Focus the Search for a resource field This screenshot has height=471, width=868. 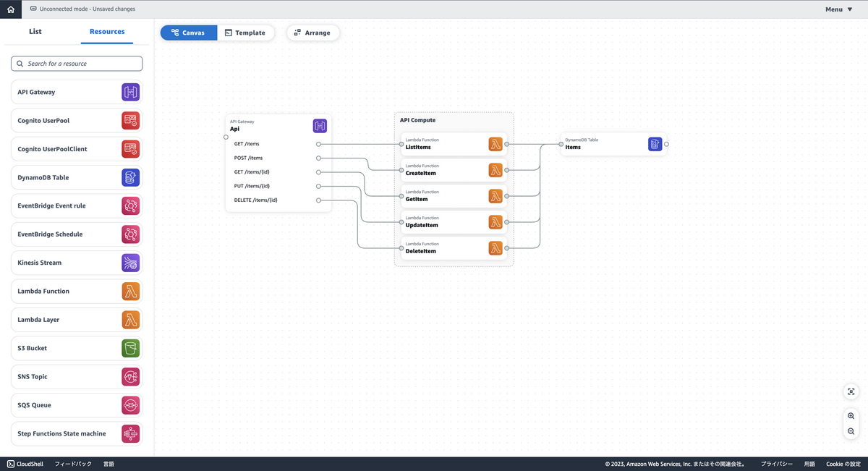click(x=77, y=64)
